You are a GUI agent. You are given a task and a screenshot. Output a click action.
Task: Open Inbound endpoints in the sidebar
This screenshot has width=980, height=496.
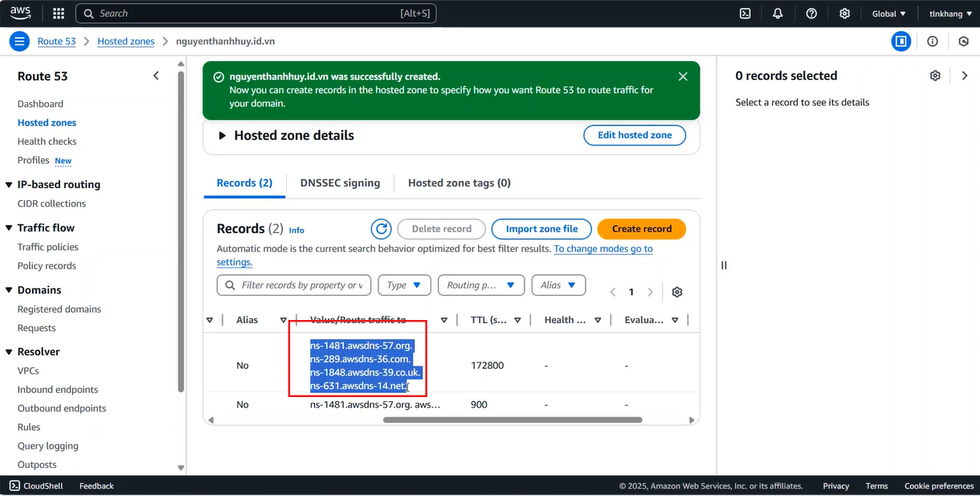coord(58,389)
